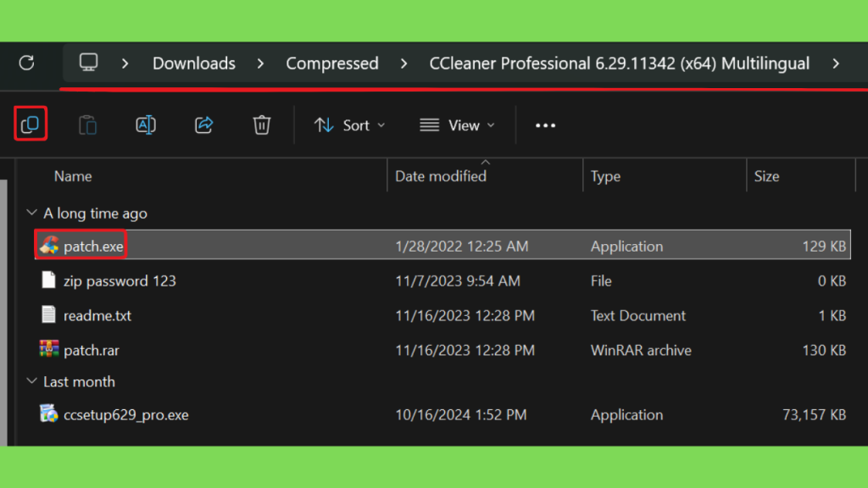Screen dimensions: 868x488
Task: Select the patch.rar file name
Action: [92, 350]
